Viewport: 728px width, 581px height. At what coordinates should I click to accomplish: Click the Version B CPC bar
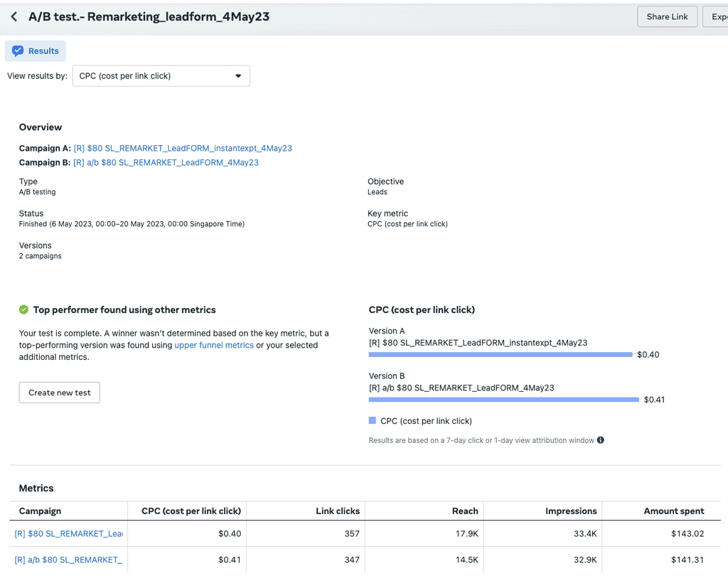(x=504, y=400)
